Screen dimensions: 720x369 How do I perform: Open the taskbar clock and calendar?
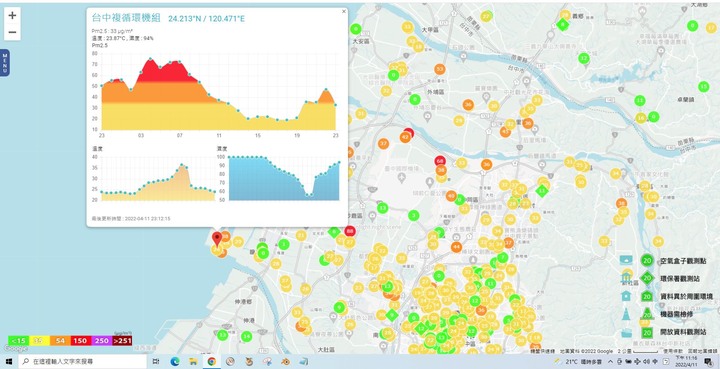click(x=686, y=362)
